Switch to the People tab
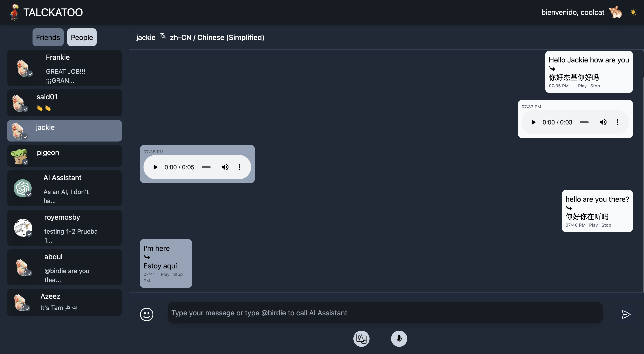Screen dimensions: 644x354 click(82, 37)
